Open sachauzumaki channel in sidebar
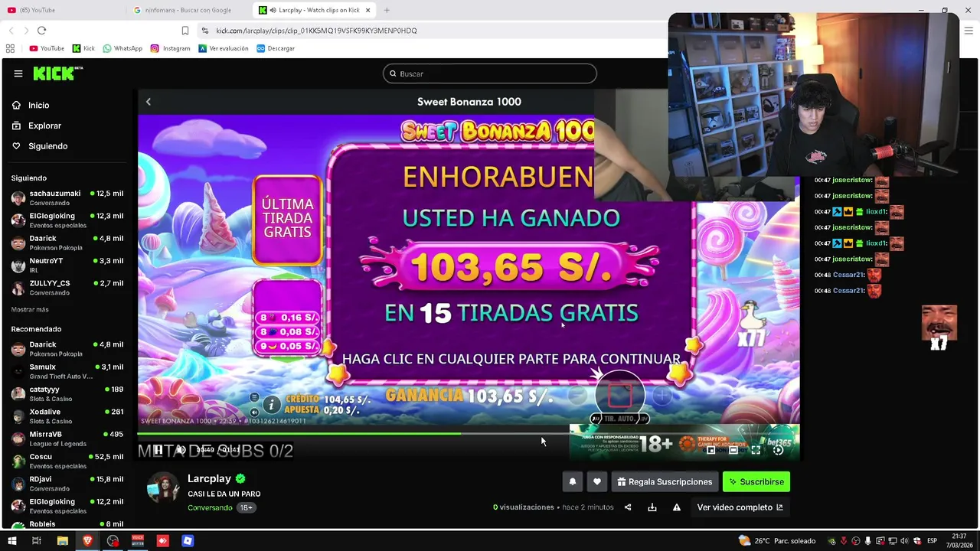The image size is (980, 551). pos(67,197)
